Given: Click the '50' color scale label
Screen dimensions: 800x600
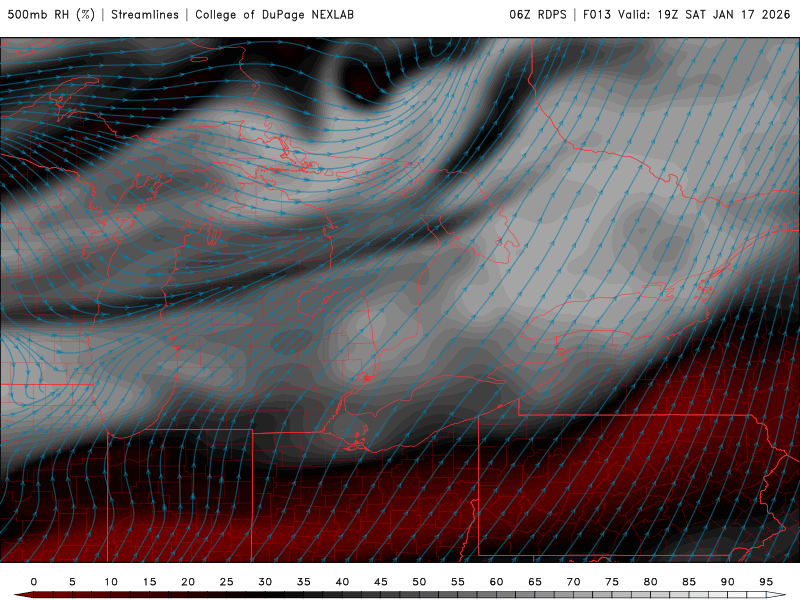Looking at the screenshot, I should (x=419, y=582).
